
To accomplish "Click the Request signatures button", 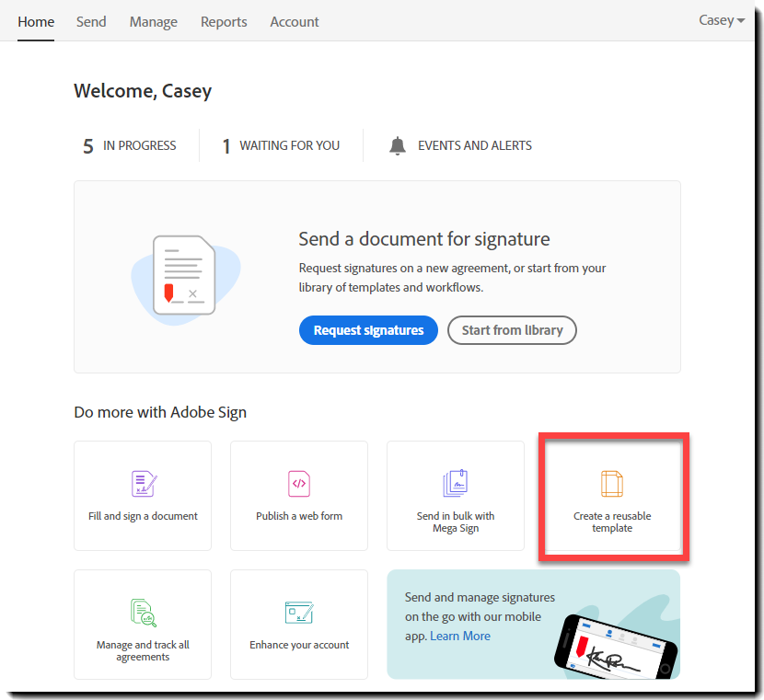I will point(368,330).
